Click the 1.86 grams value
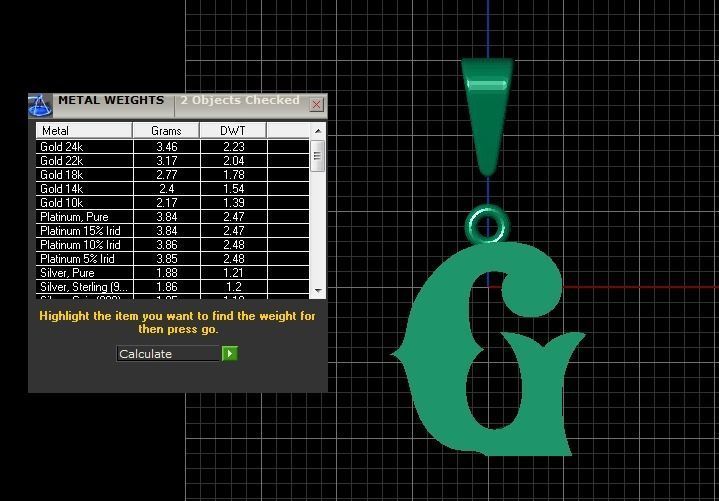The width and height of the screenshot is (719, 501). [x=166, y=287]
